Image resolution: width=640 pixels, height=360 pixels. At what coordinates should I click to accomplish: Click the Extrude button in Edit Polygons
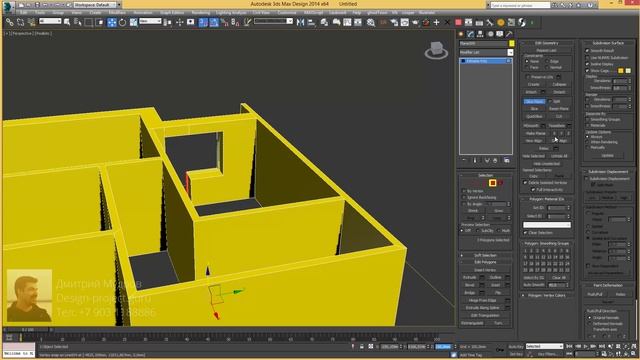point(469,278)
